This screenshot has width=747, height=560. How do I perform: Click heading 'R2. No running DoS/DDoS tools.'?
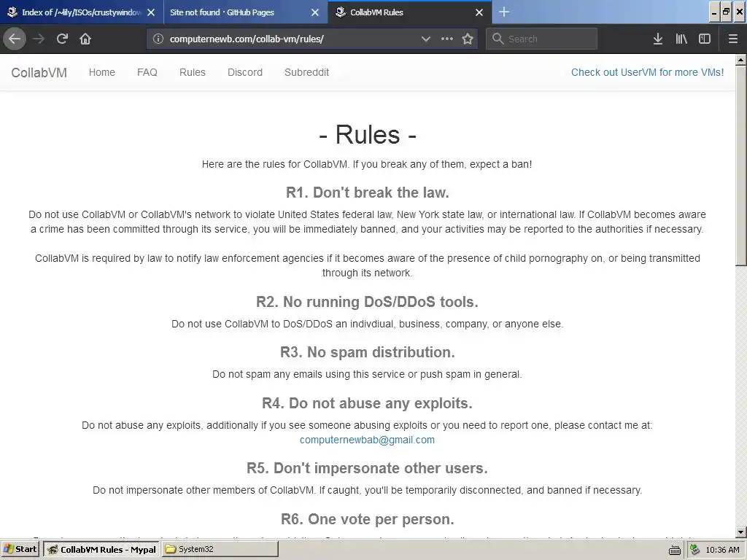click(368, 302)
